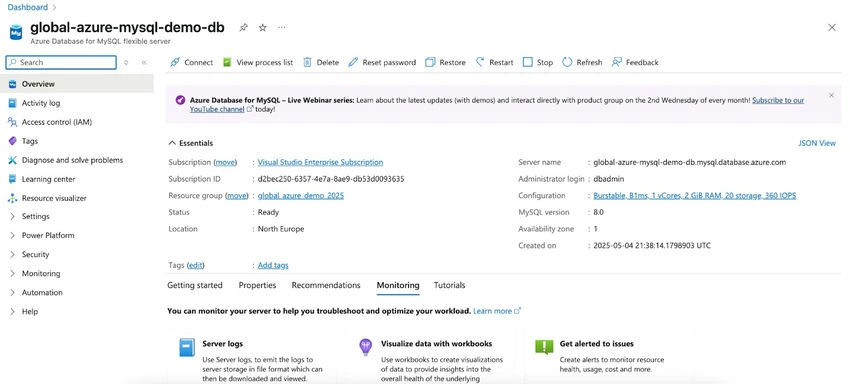Collapse the Essentials section

tap(191, 143)
